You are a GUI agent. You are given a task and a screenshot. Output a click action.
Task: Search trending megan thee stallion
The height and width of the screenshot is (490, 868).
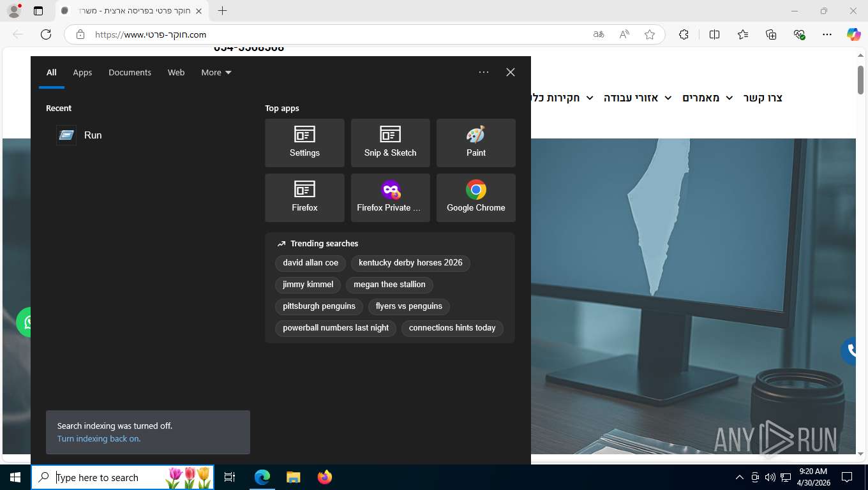[x=389, y=285]
